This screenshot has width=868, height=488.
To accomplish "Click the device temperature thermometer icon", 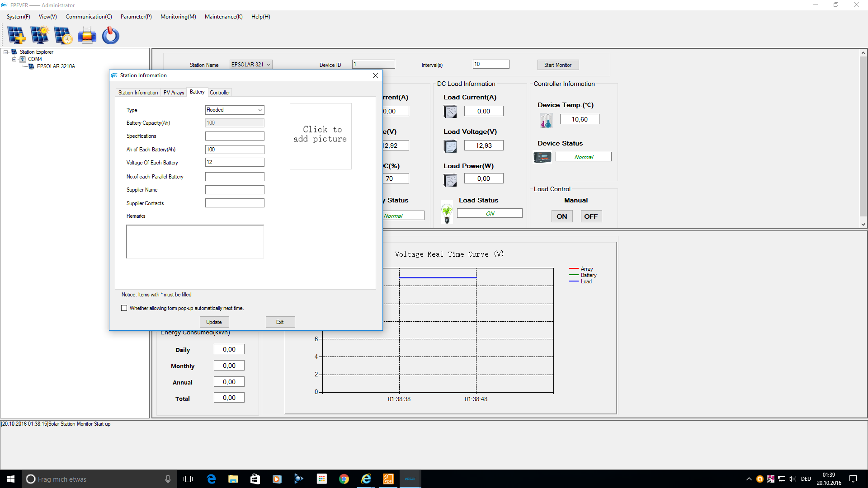I will (x=546, y=120).
